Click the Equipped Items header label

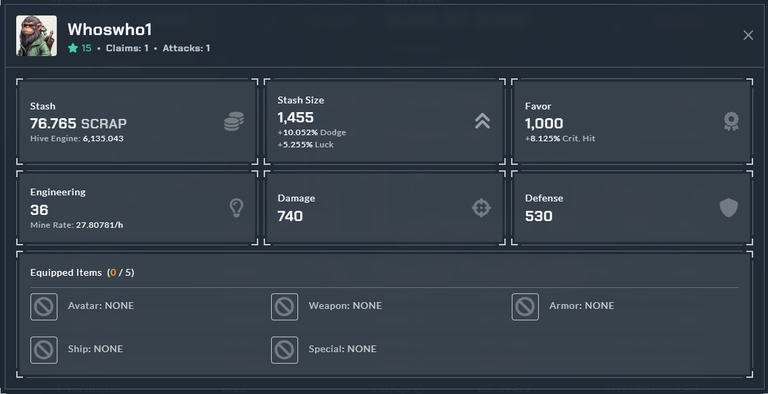point(66,272)
